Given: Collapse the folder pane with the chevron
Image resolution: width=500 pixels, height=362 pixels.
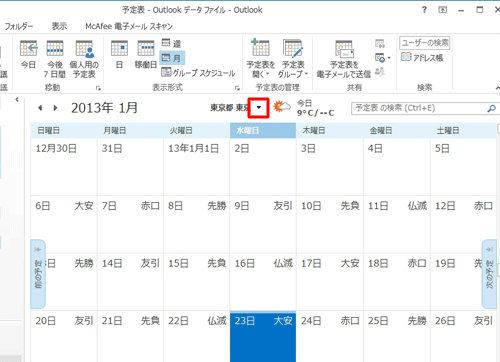Looking at the screenshot, I should (x=17, y=99).
